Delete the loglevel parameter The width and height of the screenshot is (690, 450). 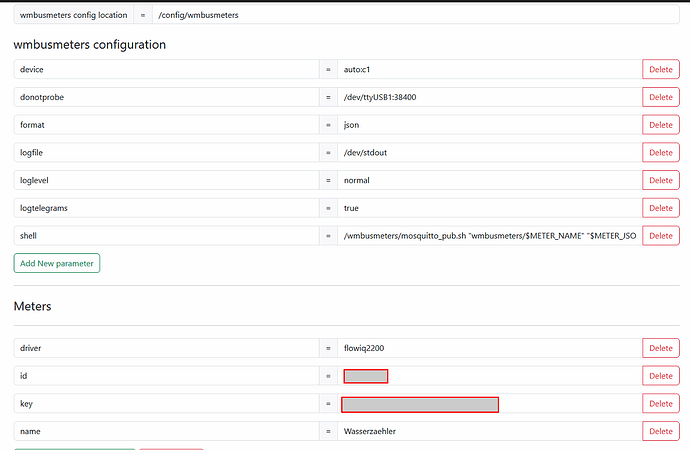(661, 180)
